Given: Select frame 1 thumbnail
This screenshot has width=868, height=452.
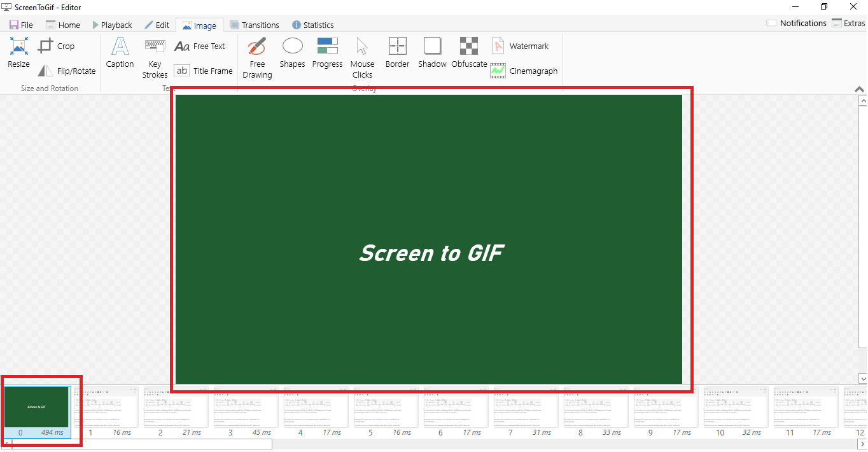Looking at the screenshot, I should [106, 411].
